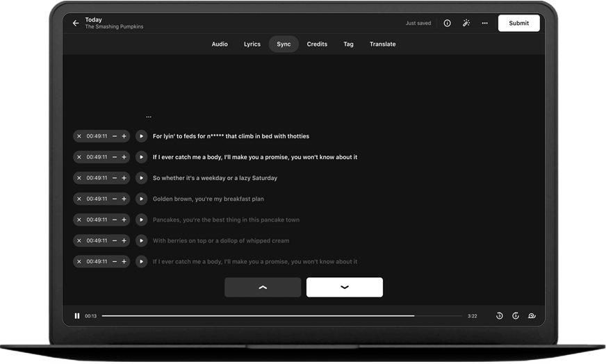The height and width of the screenshot is (364, 606).
Task: Nudge the "Golden brown" timestamp later with plus
Action: pyautogui.click(x=124, y=199)
